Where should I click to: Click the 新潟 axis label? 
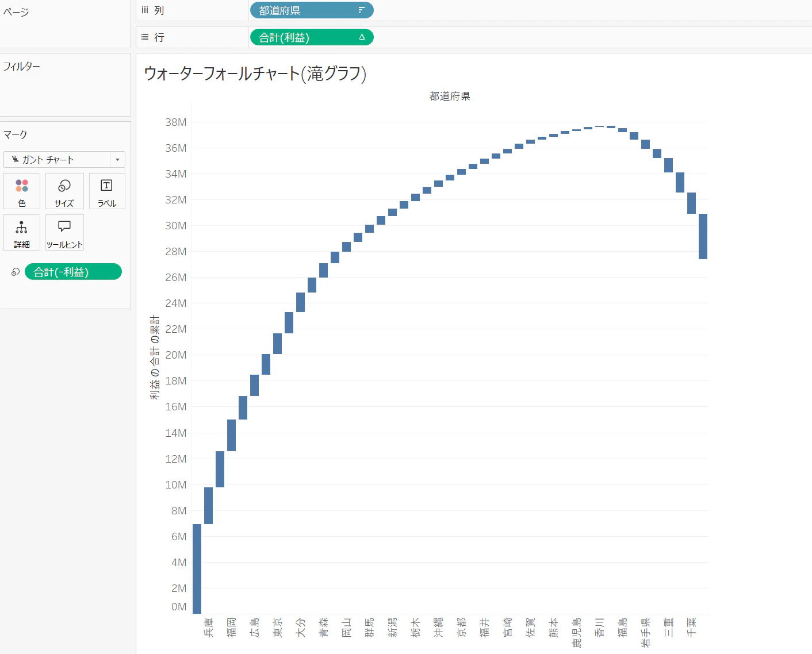click(392, 627)
